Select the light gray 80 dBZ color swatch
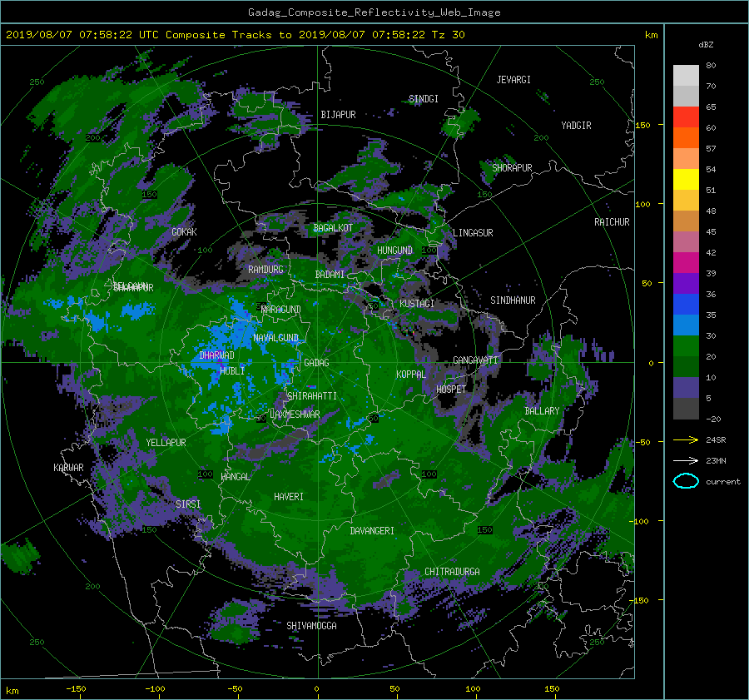 [x=686, y=75]
